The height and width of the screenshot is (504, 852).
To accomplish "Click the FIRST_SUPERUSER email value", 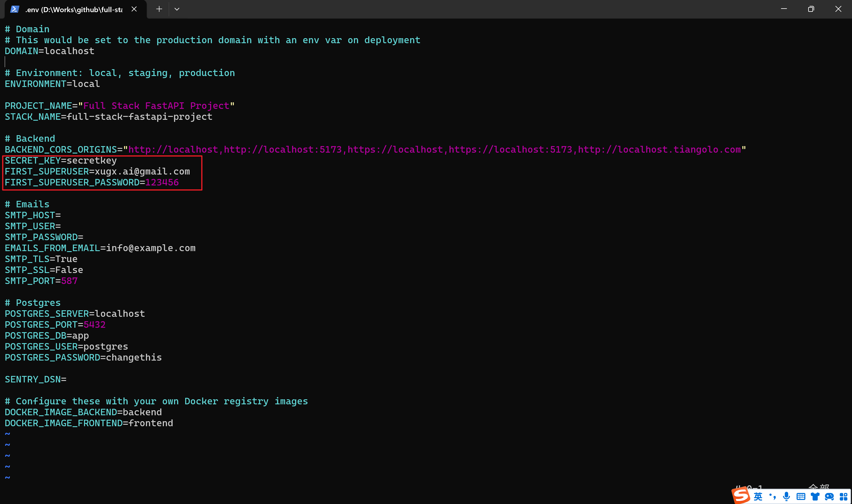I will coord(142,172).
